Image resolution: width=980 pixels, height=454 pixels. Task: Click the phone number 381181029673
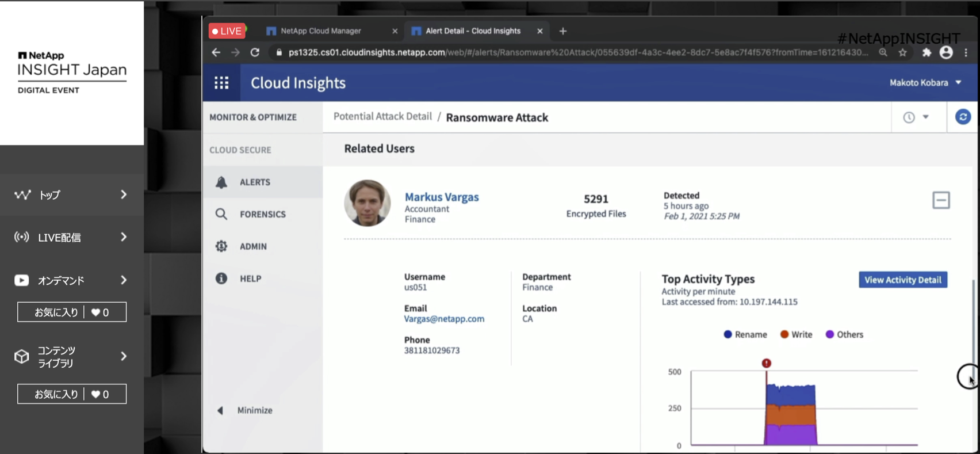click(x=432, y=350)
